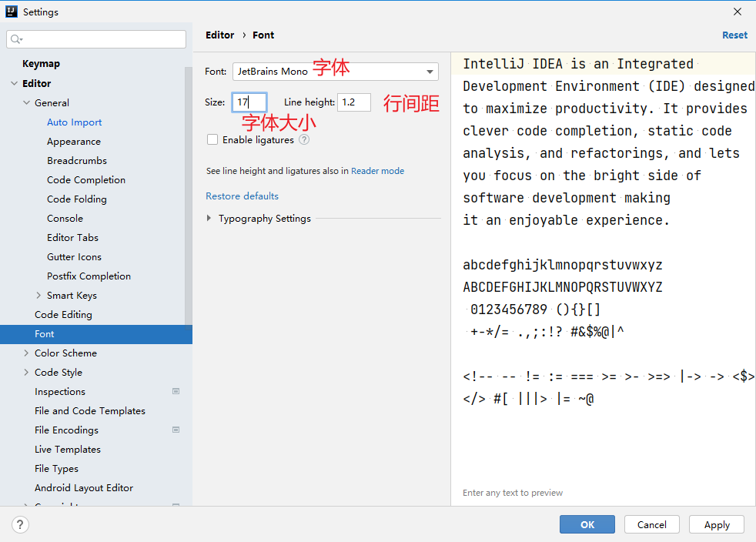Select Code Editing in the tree
Screen dimensions: 756x542
63,314
